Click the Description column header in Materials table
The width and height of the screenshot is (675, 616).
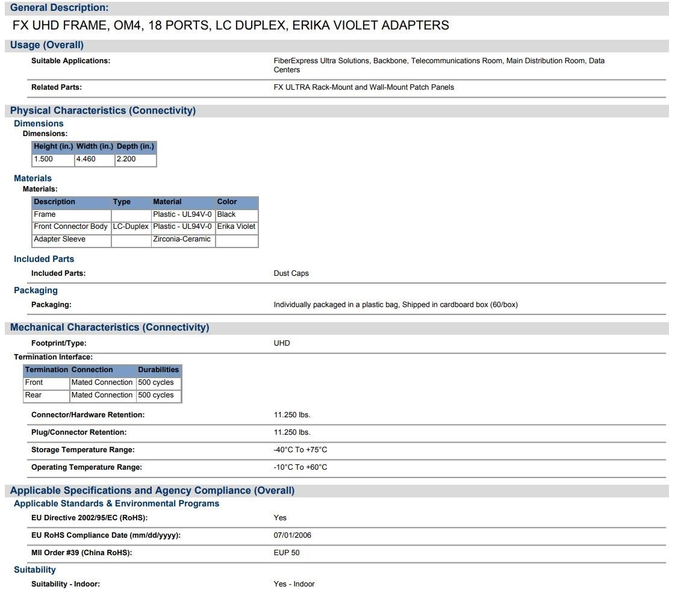click(72, 202)
